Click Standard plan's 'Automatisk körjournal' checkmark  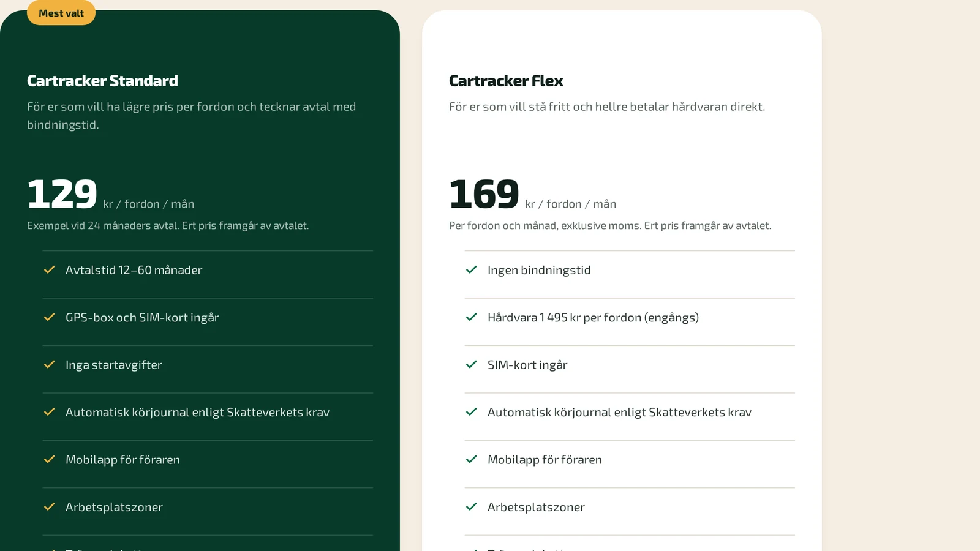pos(50,412)
